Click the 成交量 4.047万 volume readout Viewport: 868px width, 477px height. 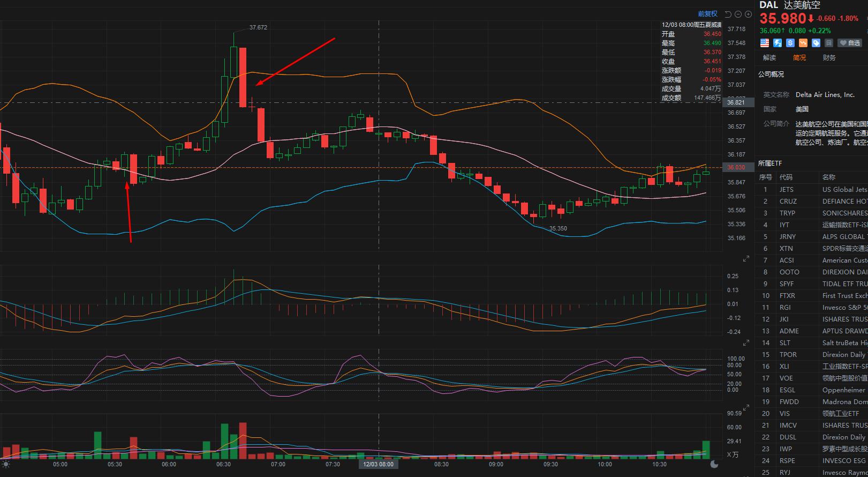[x=691, y=89]
